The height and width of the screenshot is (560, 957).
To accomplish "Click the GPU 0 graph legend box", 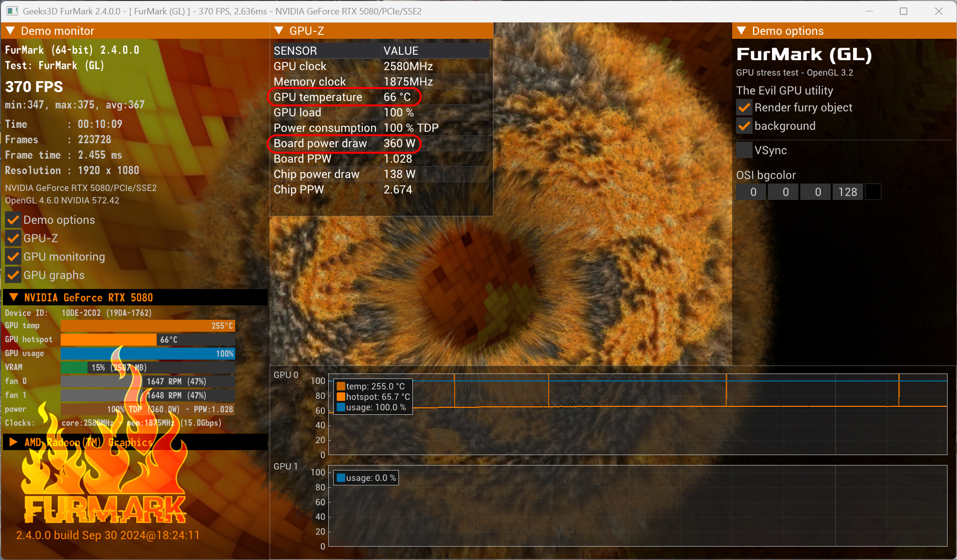I will point(373,397).
